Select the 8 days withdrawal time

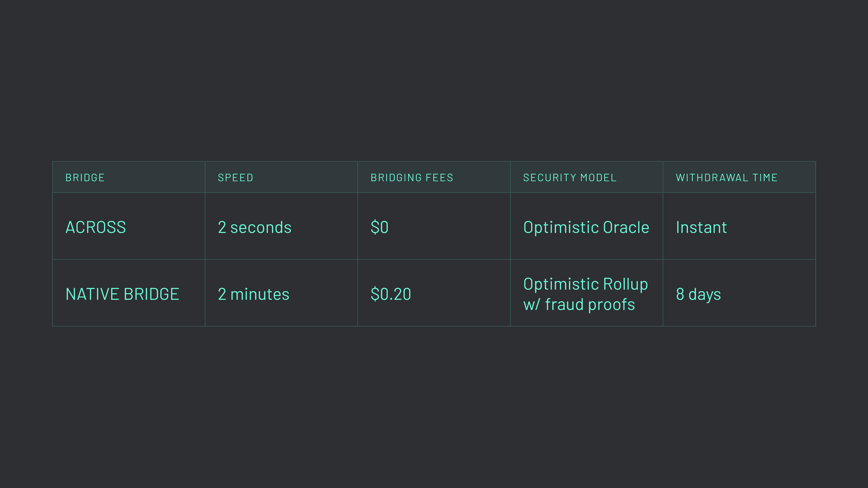click(698, 294)
